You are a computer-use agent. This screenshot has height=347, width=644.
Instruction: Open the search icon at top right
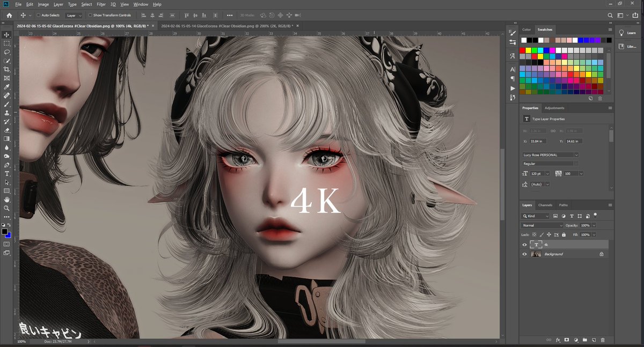[x=611, y=16]
